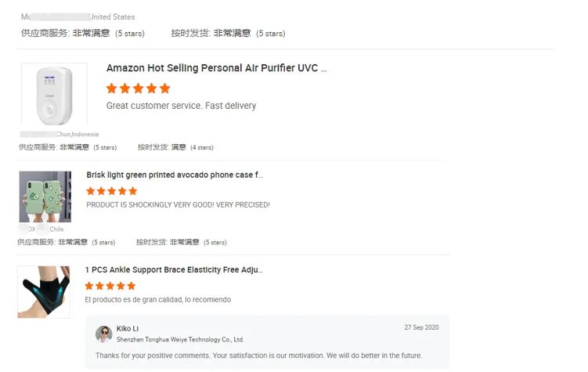Open Amazon Hot Selling Personal Air Purifier title
Screen dimensions: 588x372
point(216,68)
